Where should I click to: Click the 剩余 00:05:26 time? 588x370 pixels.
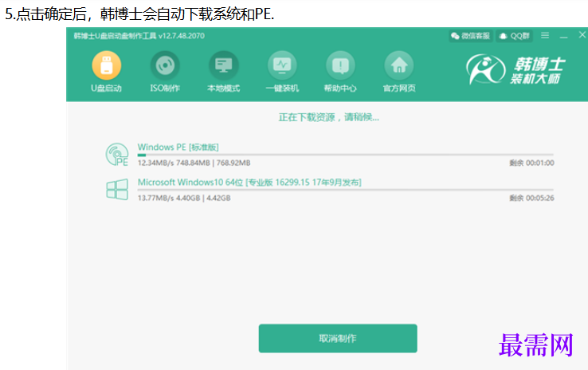(531, 198)
